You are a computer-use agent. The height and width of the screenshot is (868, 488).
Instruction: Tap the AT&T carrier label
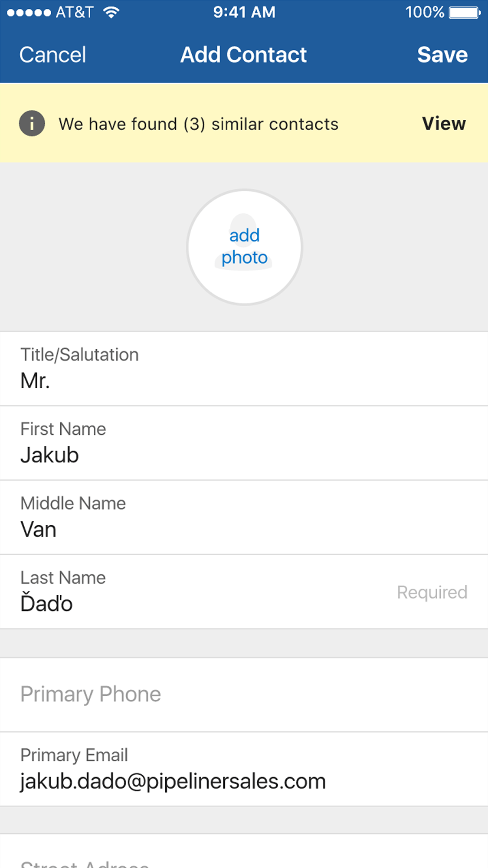pos(75,12)
